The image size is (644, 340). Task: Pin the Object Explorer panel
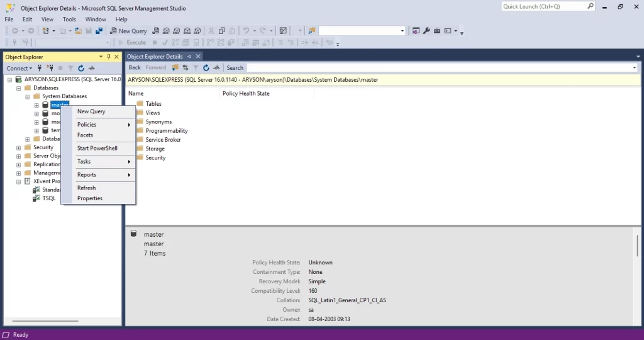pyautogui.click(x=109, y=57)
